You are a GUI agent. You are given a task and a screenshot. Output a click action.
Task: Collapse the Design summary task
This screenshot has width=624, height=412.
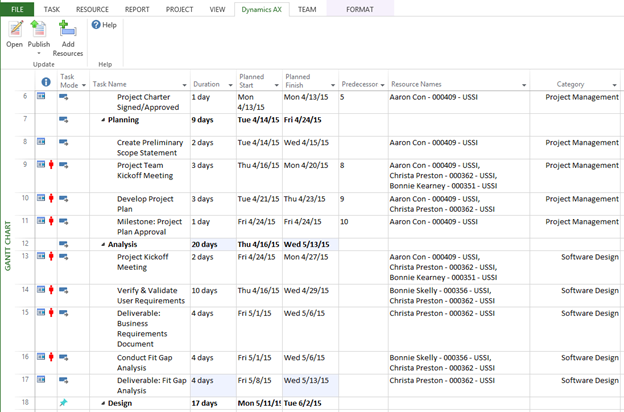(x=103, y=404)
